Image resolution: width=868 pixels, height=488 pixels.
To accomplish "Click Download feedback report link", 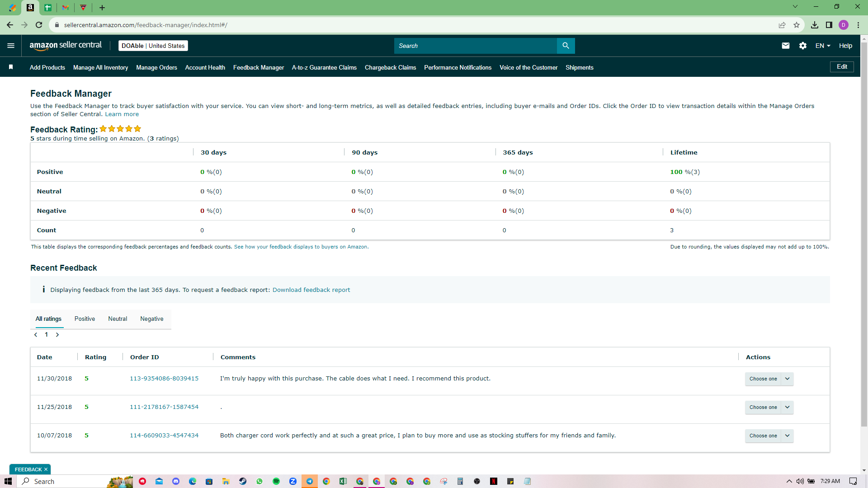I will click(x=311, y=290).
